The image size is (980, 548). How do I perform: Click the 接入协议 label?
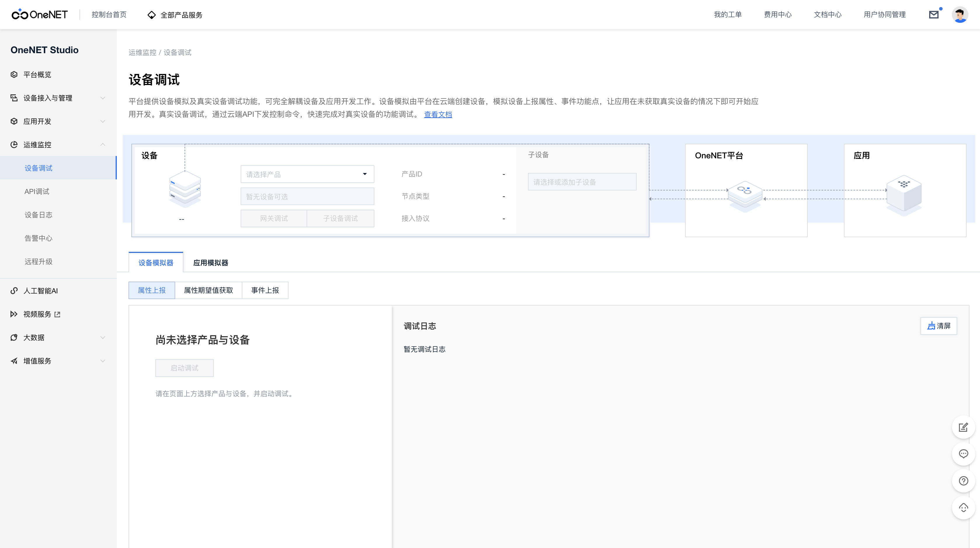(x=416, y=218)
